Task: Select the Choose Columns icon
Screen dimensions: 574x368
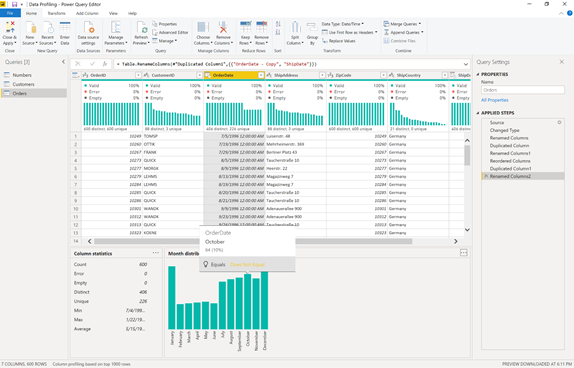Action: 202,28
